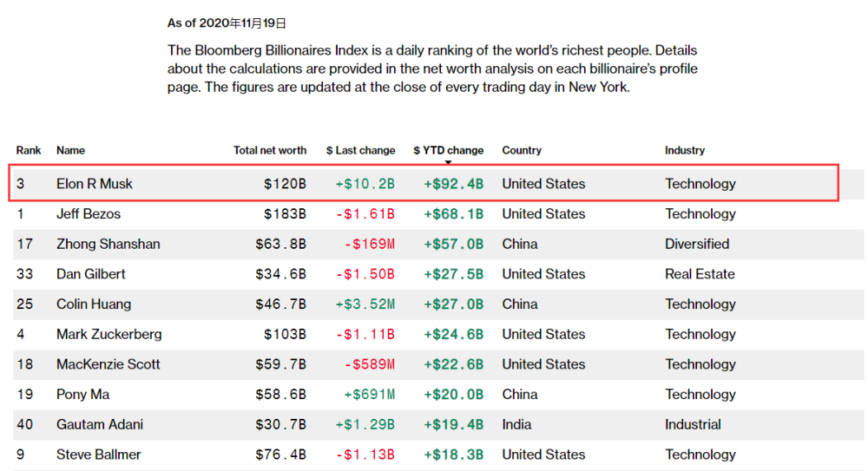868x471 pixels.
Task: Open Colin Huang's profile page
Action: pos(94,304)
